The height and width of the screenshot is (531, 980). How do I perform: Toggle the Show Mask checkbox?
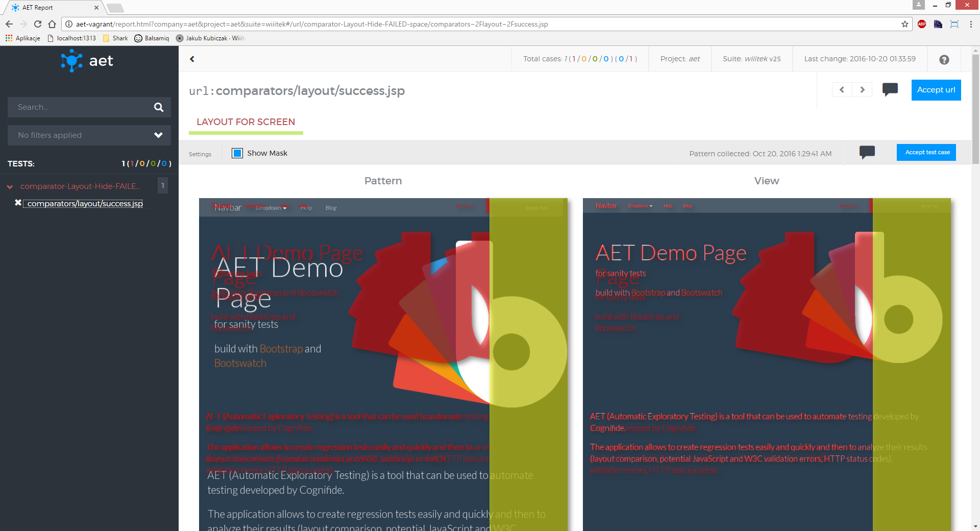pos(237,153)
